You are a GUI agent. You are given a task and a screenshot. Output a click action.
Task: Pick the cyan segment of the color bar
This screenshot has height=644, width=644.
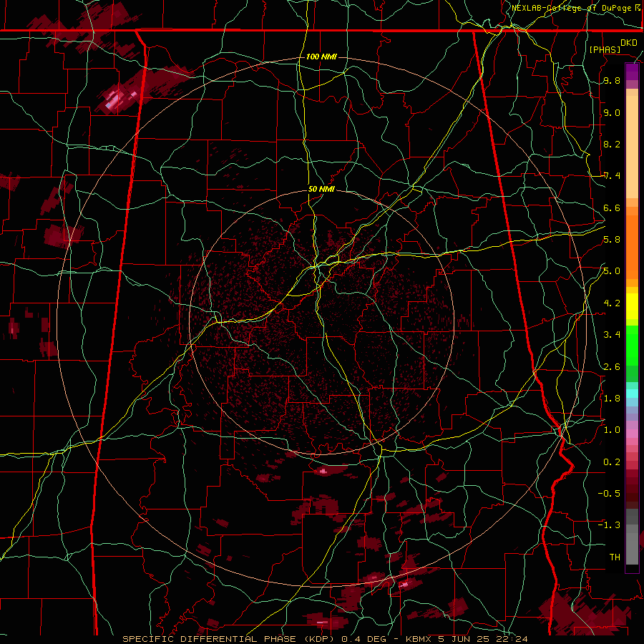tap(632, 393)
